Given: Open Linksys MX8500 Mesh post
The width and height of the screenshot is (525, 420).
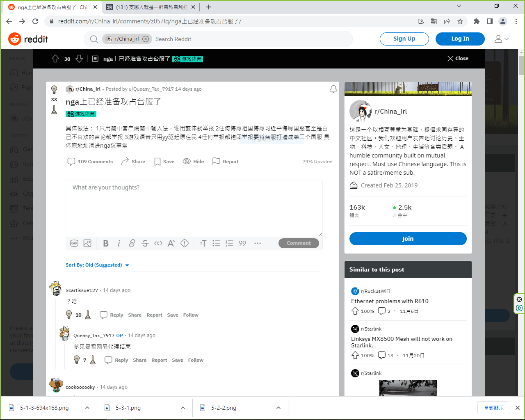Looking at the screenshot, I should point(402,342).
